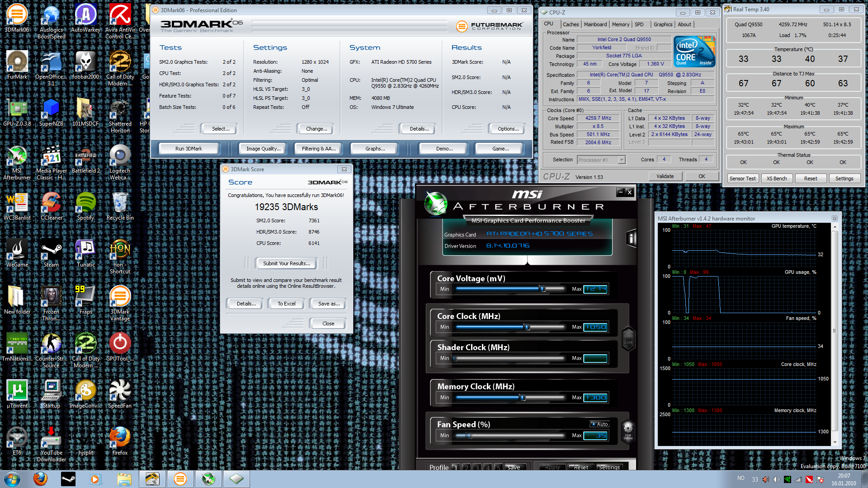
Task: Open the Avira umbrella tray icon
Action: (x=809, y=479)
